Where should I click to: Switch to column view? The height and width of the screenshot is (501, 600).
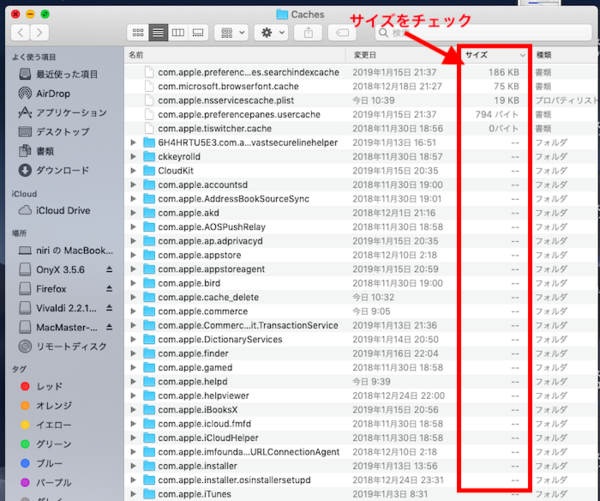point(178,33)
